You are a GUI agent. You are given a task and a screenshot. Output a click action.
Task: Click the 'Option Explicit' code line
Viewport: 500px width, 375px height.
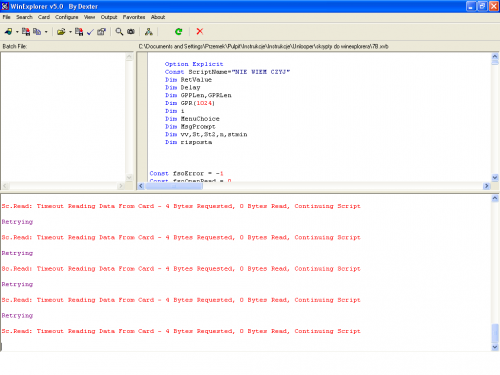(194, 64)
